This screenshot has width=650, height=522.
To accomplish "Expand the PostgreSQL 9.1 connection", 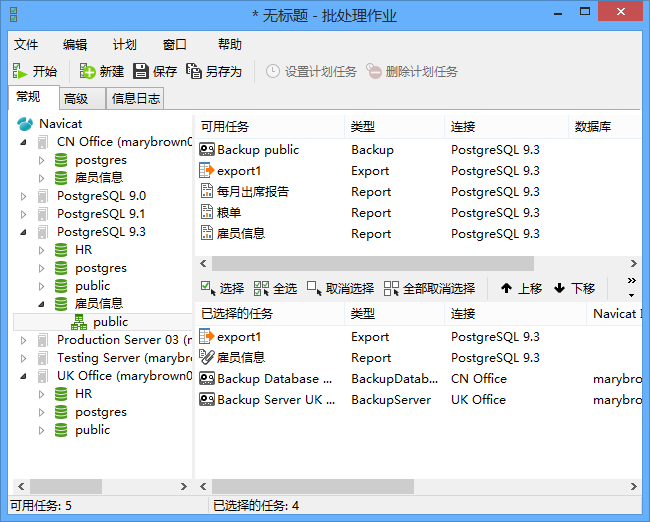I will [24, 214].
